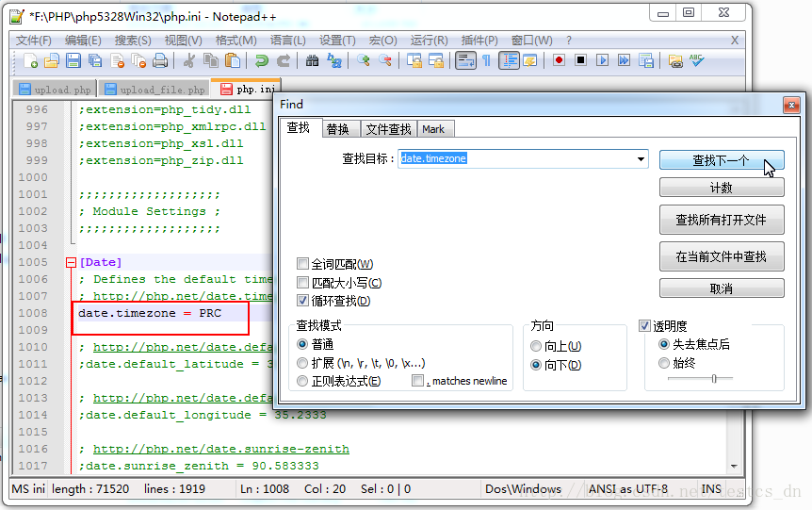Enable the 全词匹配(W) checkbox
Viewport: 812px width, 510px height.
click(302, 264)
